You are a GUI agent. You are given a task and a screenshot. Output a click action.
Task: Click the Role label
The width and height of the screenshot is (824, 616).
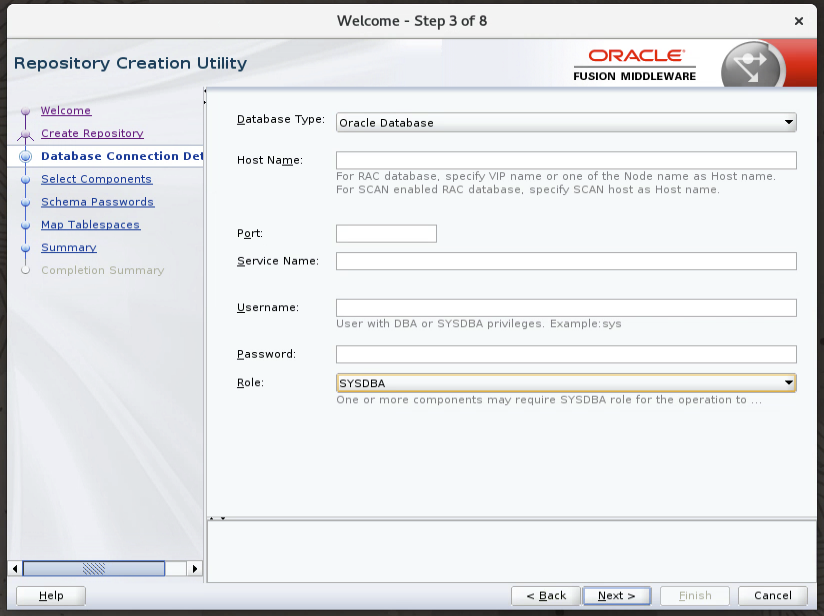(250, 383)
